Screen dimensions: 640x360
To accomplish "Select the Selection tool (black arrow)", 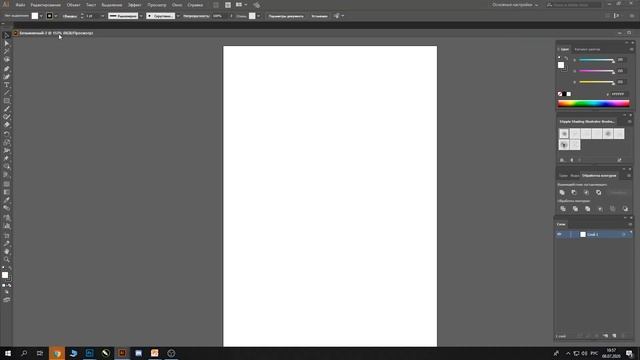I will pos(7,36).
